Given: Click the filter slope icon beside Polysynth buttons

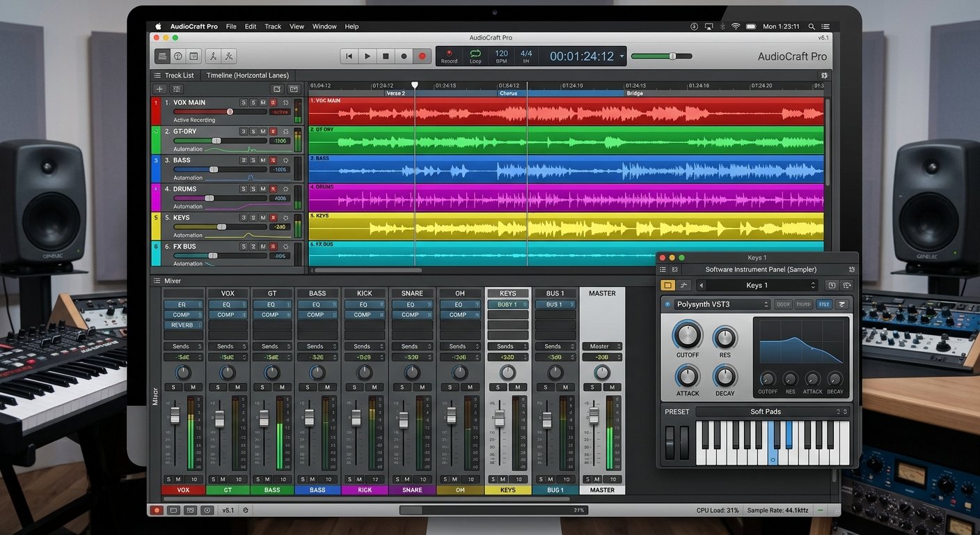Looking at the screenshot, I should coord(841,304).
